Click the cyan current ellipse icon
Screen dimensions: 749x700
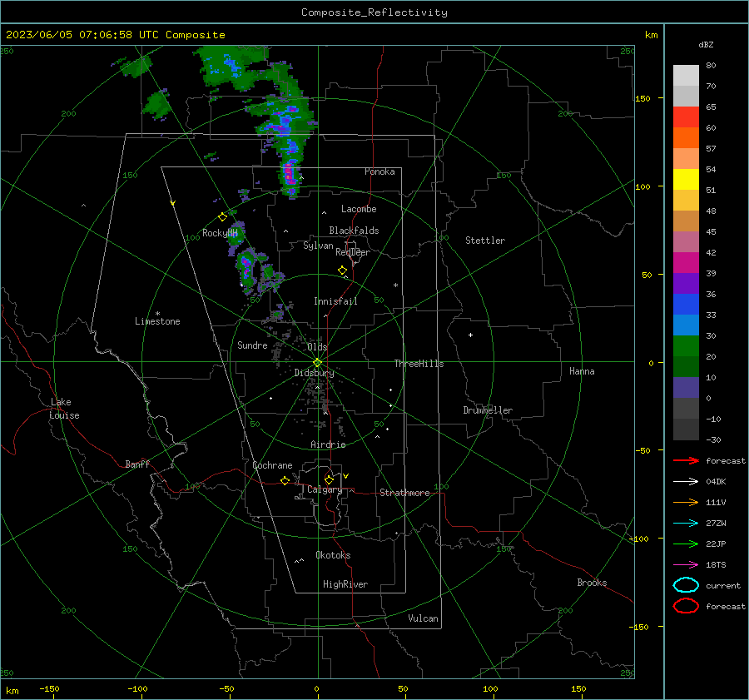tap(686, 585)
